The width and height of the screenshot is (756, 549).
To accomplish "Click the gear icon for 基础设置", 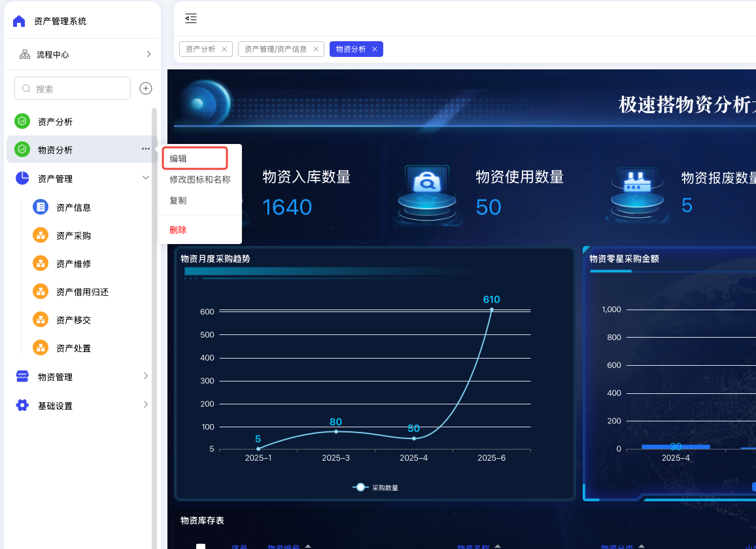I will [x=22, y=406].
